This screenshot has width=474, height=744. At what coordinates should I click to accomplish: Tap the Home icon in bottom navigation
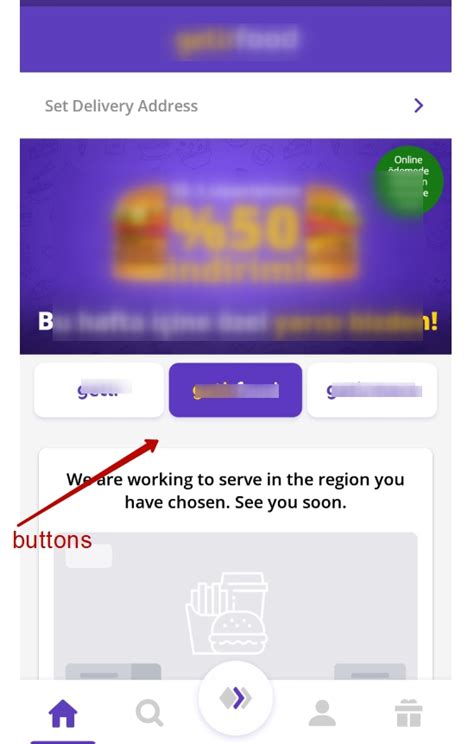point(63,713)
